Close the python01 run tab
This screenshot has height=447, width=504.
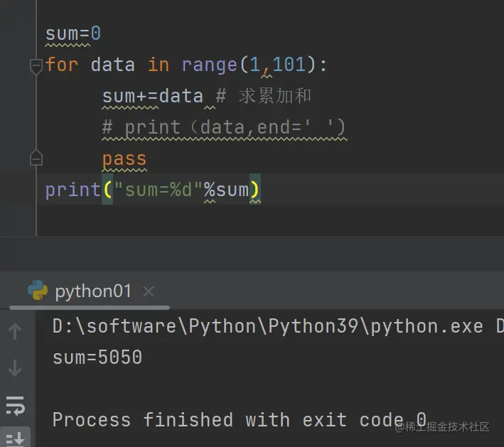(x=149, y=291)
